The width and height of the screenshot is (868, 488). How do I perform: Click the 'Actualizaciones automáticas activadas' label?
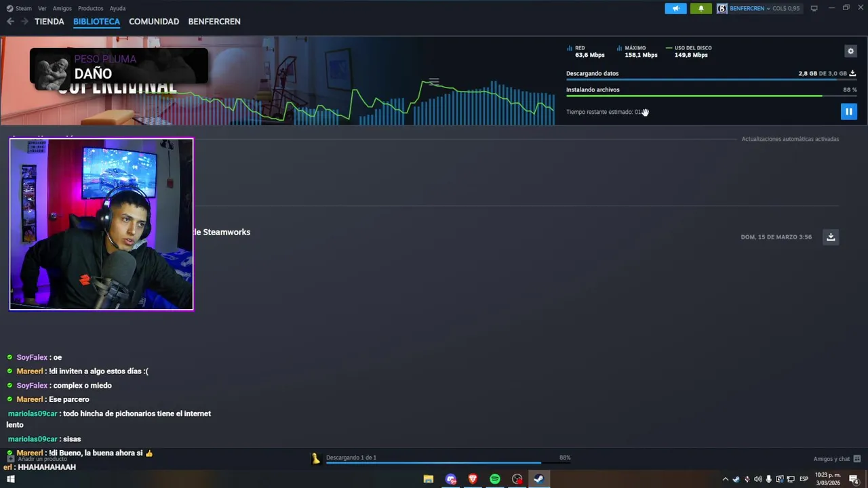(x=790, y=139)
